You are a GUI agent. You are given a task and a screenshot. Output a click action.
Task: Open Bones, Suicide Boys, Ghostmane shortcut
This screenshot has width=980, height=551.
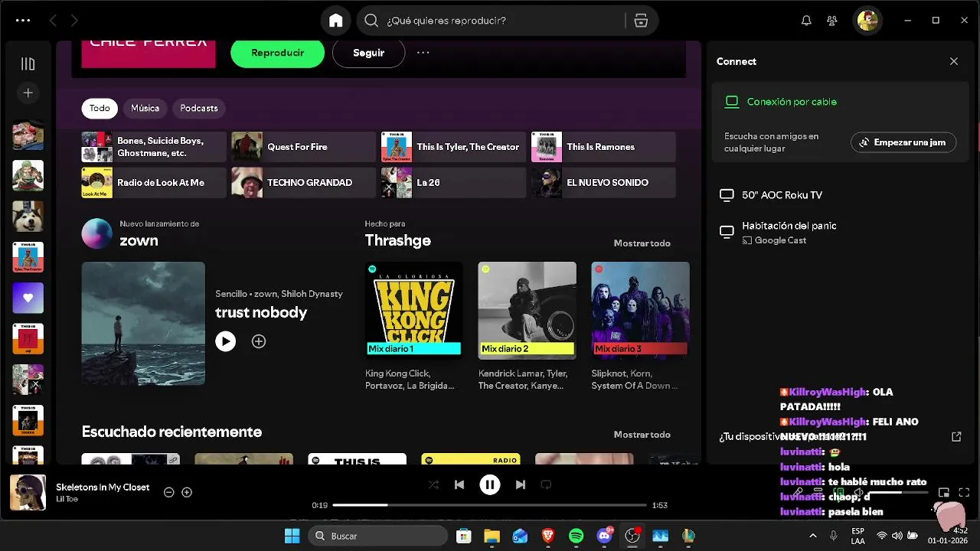tap(154, 147)
